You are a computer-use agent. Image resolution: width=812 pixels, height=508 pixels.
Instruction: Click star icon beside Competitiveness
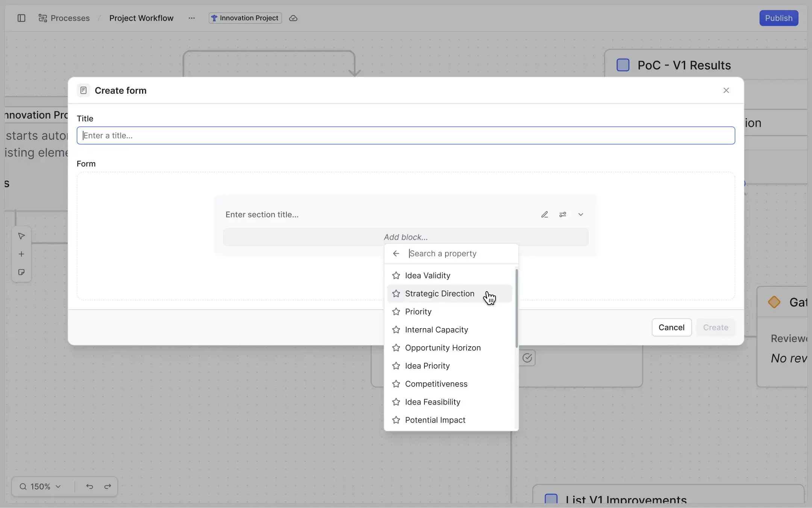coord(396,384)
